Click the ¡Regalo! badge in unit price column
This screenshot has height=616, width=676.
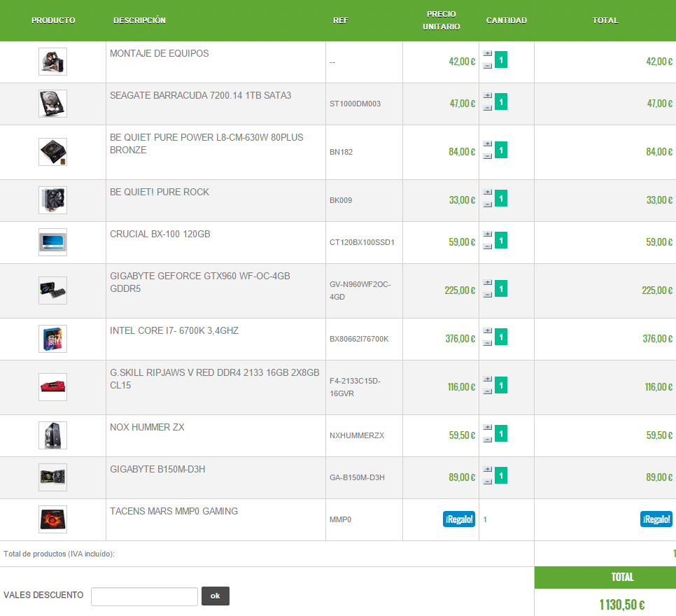tap(459, 519)
